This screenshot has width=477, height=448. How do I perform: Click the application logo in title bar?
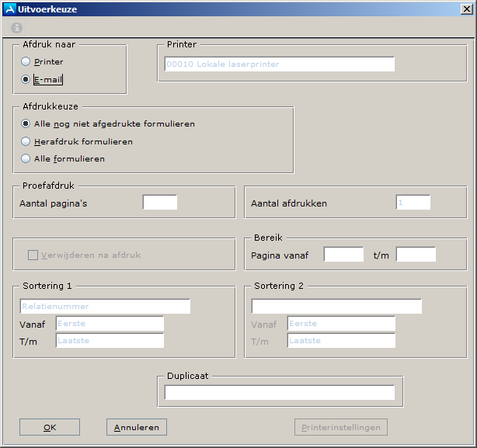[x=9, y=9]
